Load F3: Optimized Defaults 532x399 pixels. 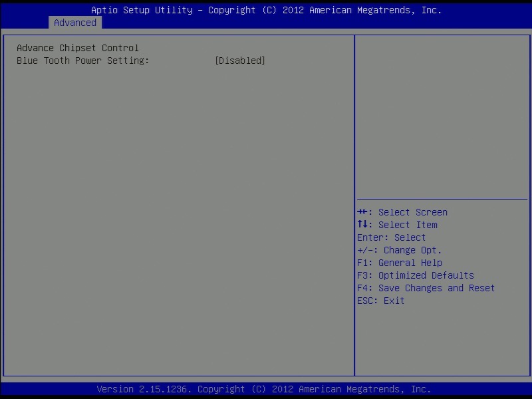(415, 275)
